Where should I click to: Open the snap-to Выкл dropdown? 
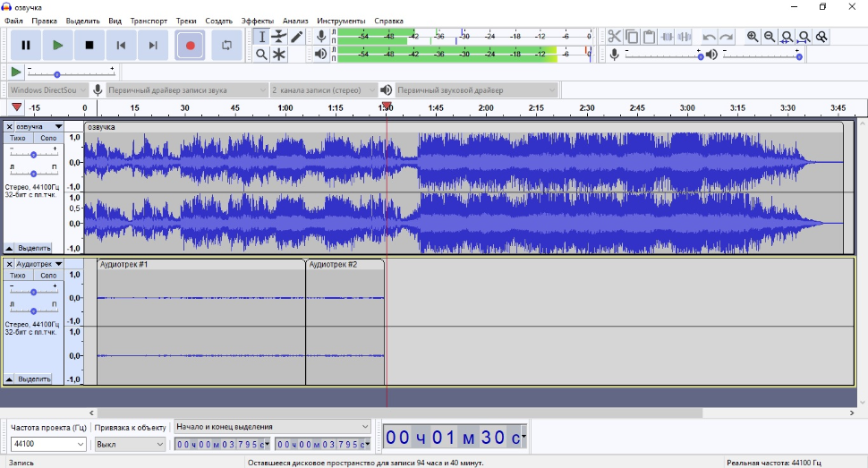pos(130,444)
